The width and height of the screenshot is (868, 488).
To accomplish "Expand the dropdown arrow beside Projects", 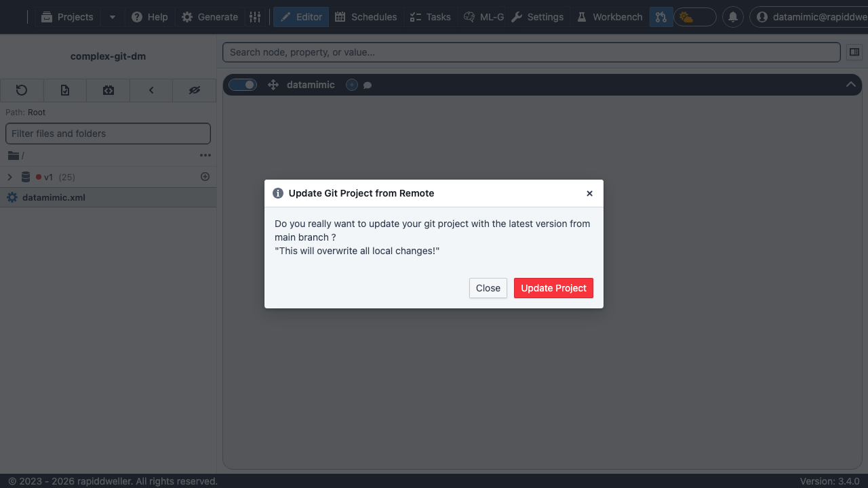I will pos(113,17).
